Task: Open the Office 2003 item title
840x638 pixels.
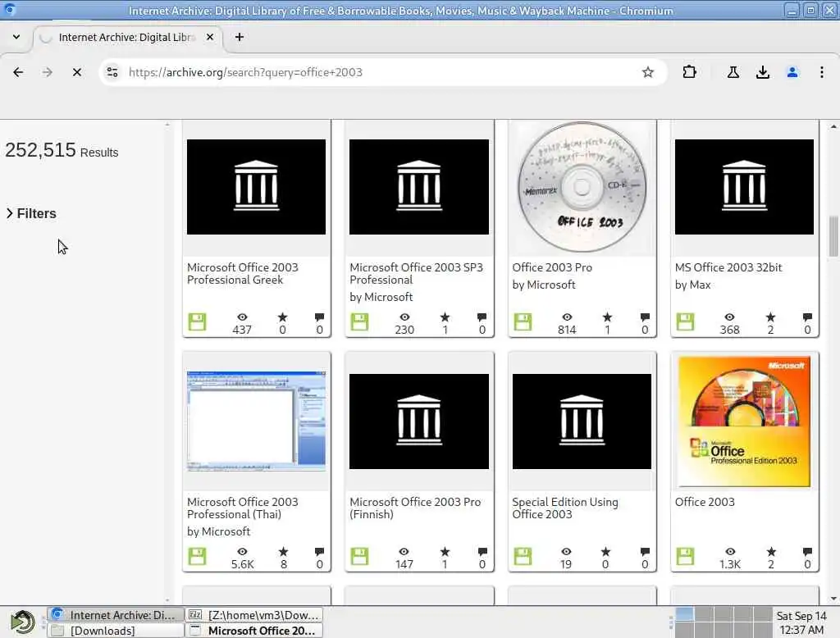Action: pos(705,502)
